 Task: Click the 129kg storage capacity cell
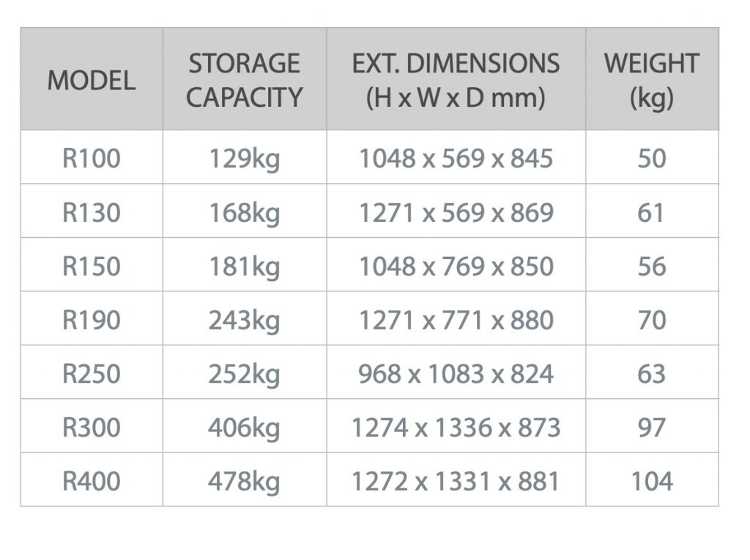(245, 158)
